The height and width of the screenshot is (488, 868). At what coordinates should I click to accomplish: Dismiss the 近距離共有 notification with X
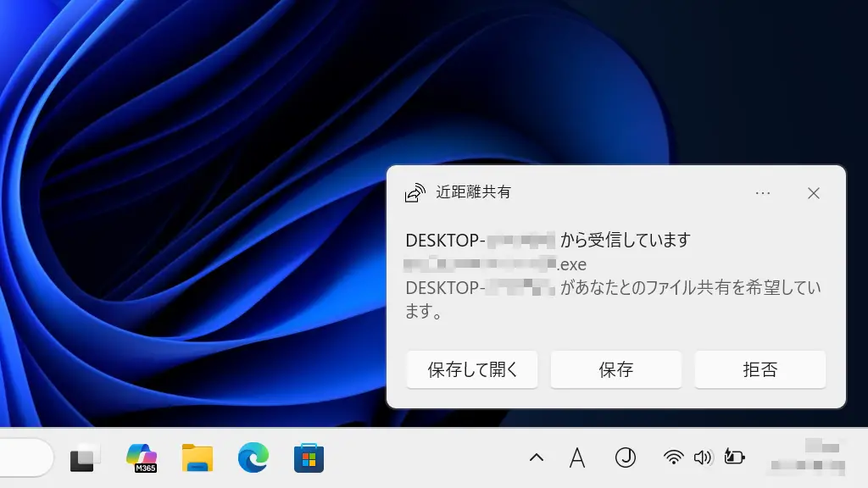point(814,193)
